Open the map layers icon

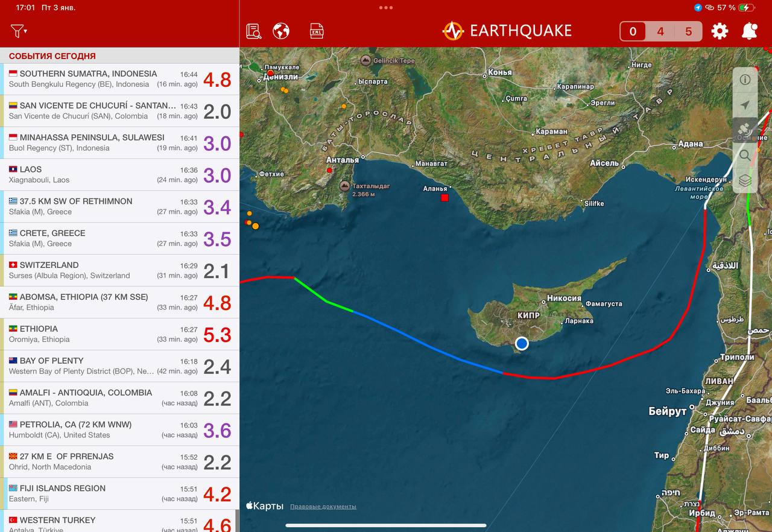tap(745, 180)
